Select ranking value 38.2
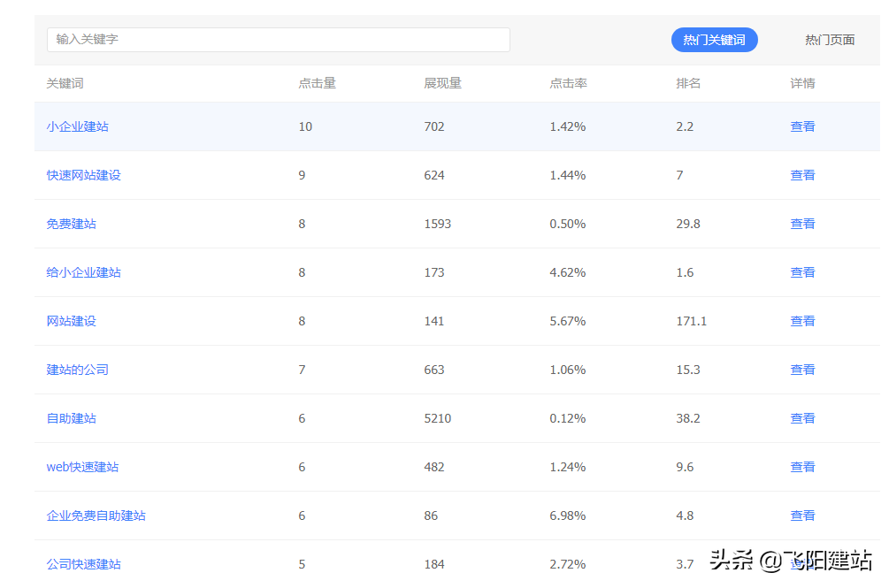Image resolution: width=889 pixels, height=588 pixels. (688, 418)
